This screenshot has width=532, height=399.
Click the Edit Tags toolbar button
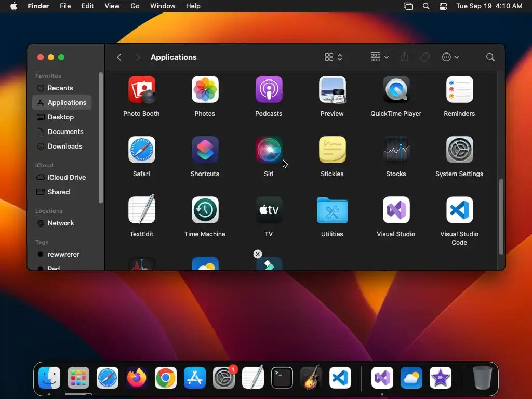(425, 57)
